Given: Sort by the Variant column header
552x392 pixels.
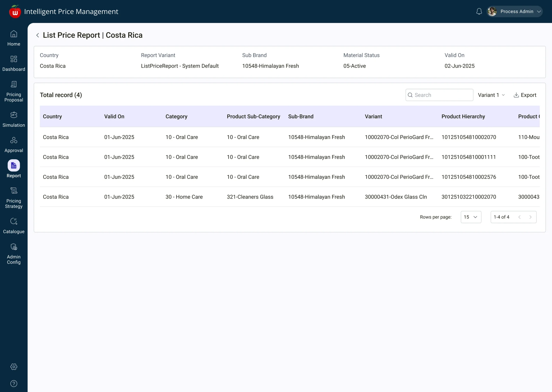Looking at the screenshot, I should 373,117.
